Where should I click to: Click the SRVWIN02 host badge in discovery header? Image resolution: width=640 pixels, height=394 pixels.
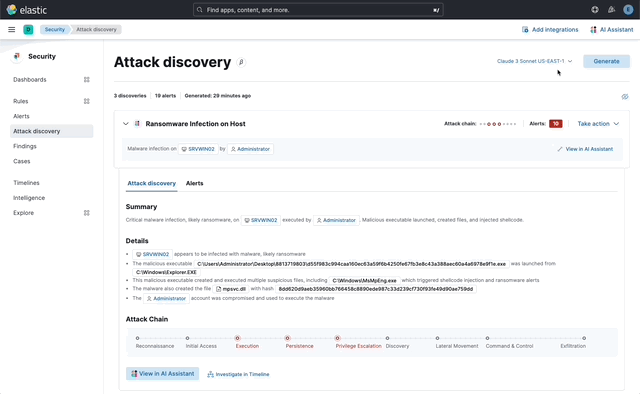[198, 149]
